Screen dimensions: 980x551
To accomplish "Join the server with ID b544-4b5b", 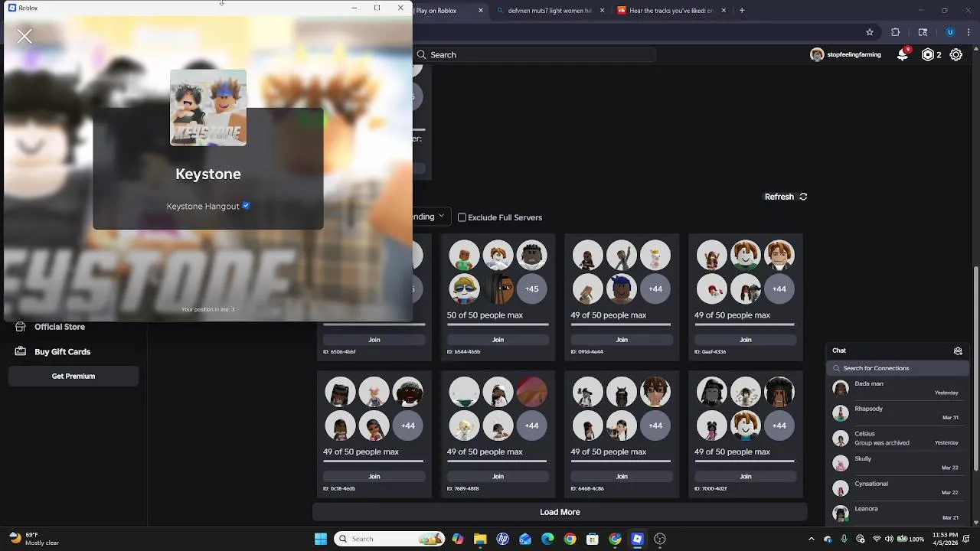I will point(498,340).
